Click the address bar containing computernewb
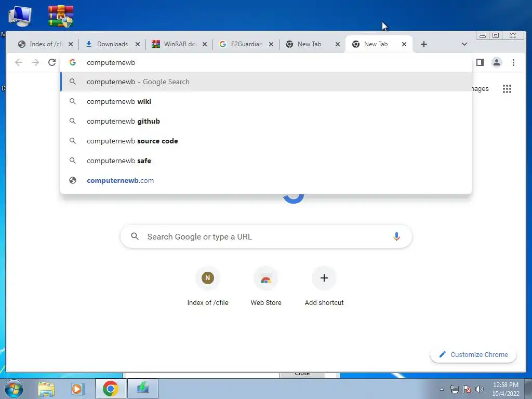532x399 pixels. click(x=266, y=62)
